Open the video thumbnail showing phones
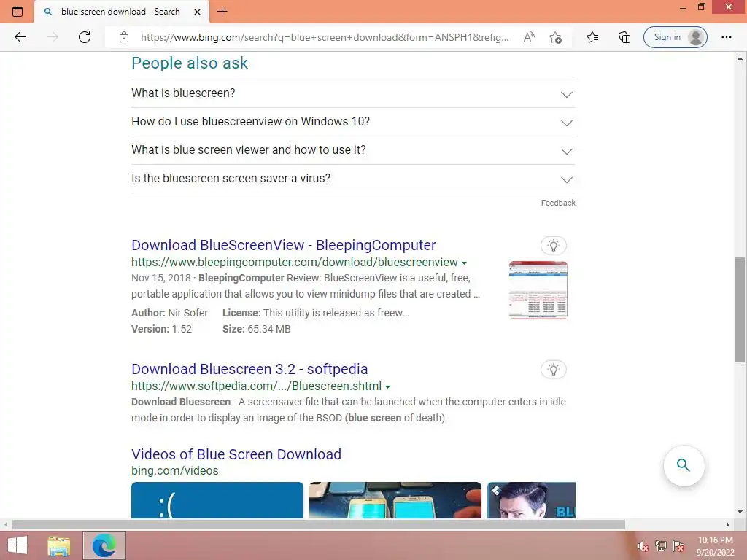The height and width of the screenshot is (560, 747). (x=395, y=500)
